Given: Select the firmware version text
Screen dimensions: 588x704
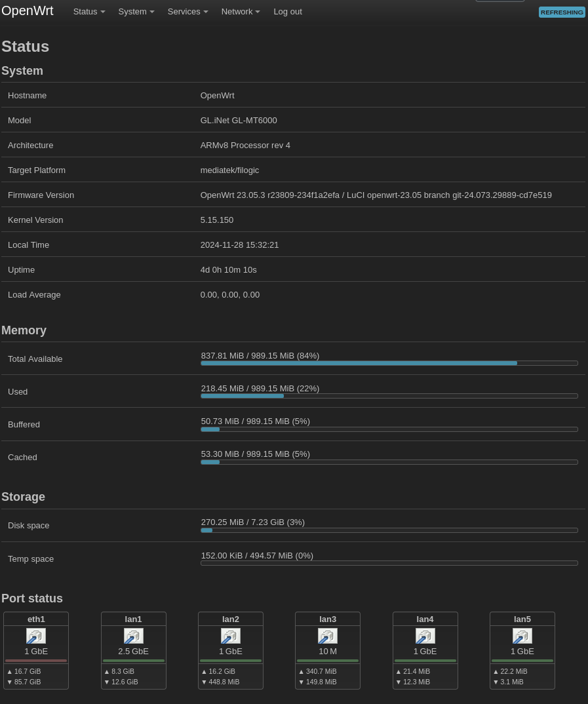Looking at the screenshot, I should (x=376, y=195).
